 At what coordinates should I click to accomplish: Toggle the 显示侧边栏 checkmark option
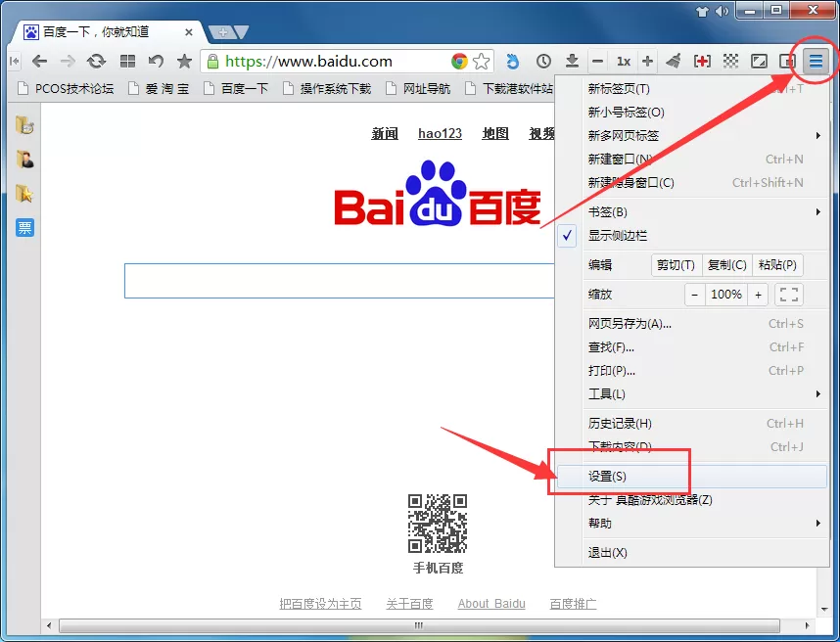(692, 236)
